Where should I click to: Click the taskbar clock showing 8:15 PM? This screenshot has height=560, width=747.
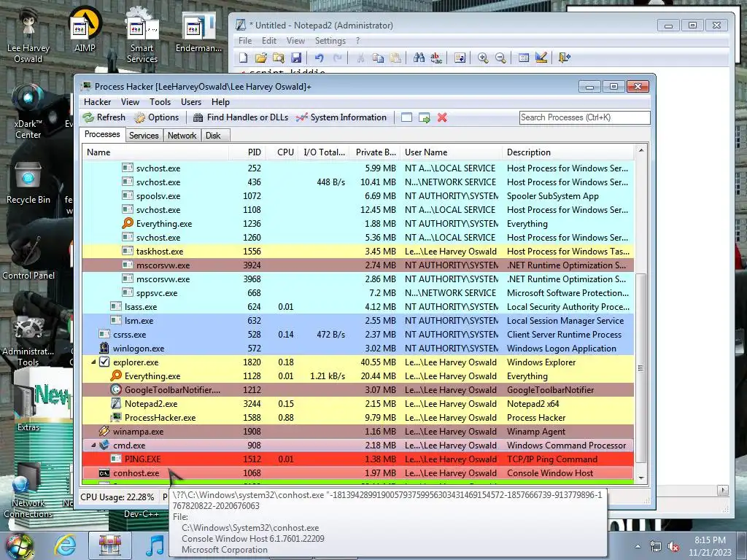click(x=710, y=546)
